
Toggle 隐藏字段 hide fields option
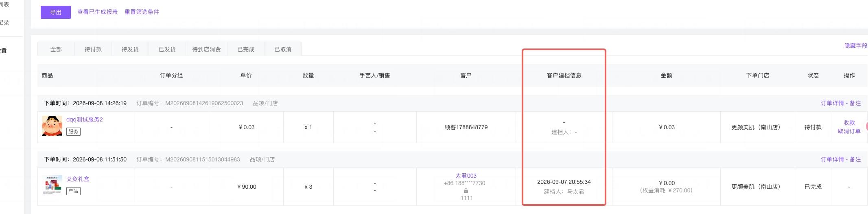[x=856, y=46]
